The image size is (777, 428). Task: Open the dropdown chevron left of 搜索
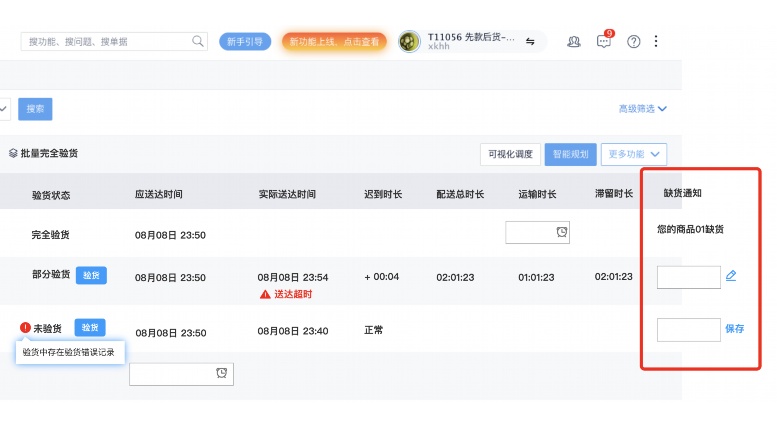(4, 109)
